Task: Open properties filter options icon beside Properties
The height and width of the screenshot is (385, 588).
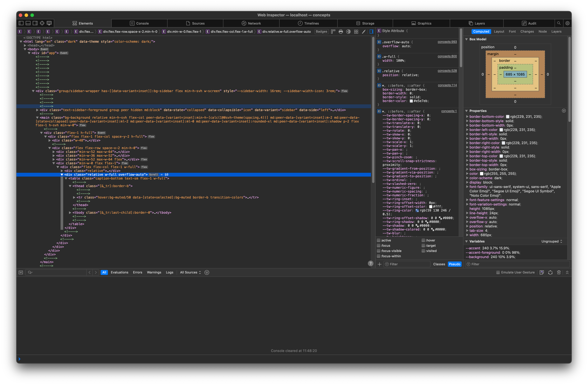Action: [x=564, y=111]
